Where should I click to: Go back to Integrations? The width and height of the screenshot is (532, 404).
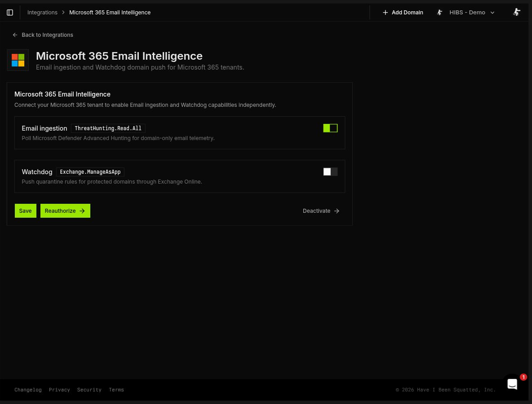point(43,35)
